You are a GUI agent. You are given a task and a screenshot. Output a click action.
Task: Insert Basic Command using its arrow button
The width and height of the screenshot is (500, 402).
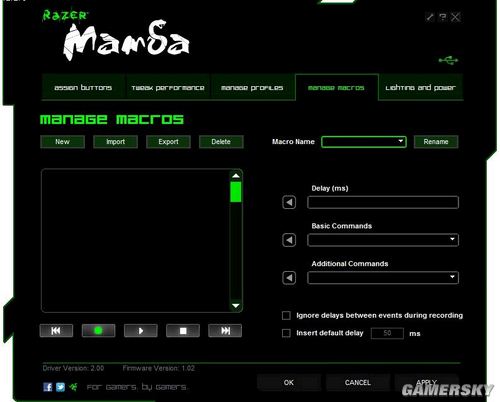(289, 240)
